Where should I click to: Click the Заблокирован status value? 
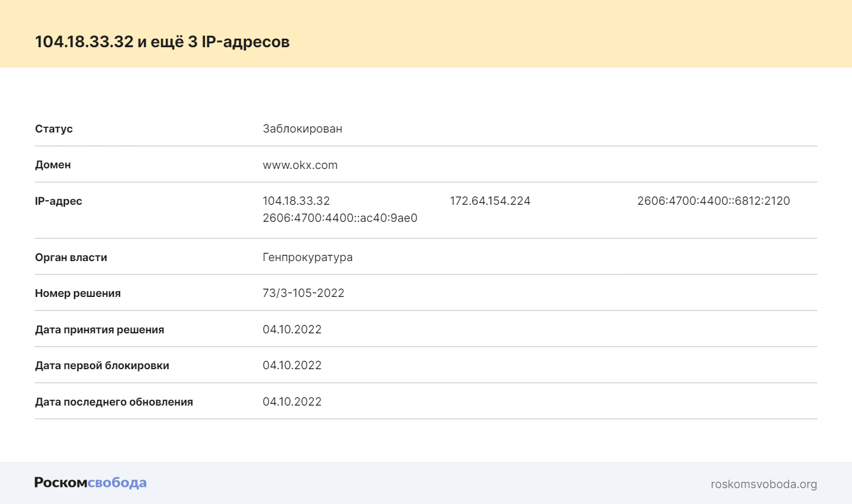click(302, 129)
